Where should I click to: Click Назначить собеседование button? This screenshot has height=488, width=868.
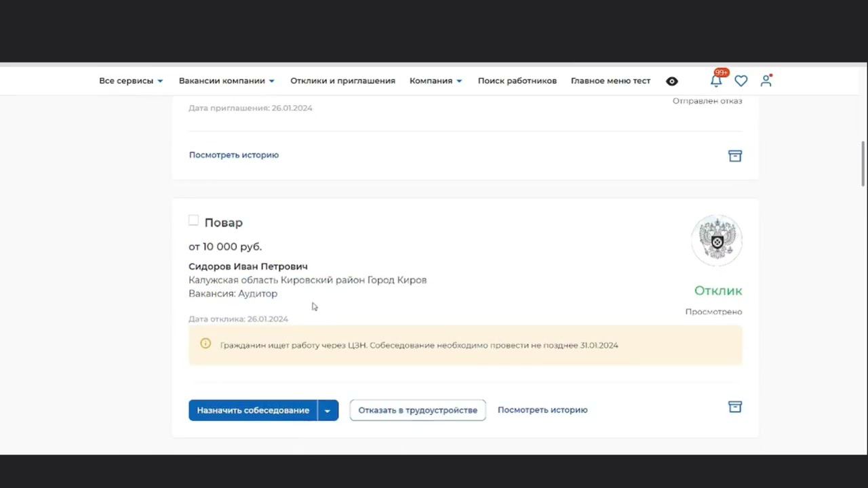click(253, 410)
